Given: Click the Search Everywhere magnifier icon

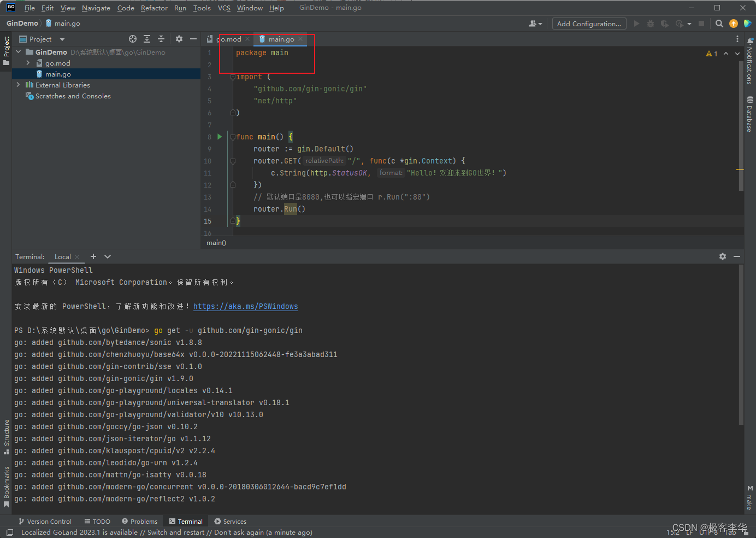Looking at the screenshot, I should [719, 24].
